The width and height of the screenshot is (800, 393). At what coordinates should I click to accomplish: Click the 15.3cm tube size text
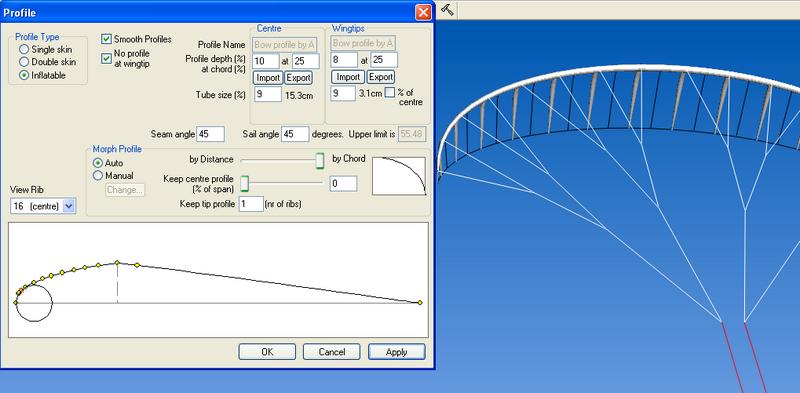(299, 95)
